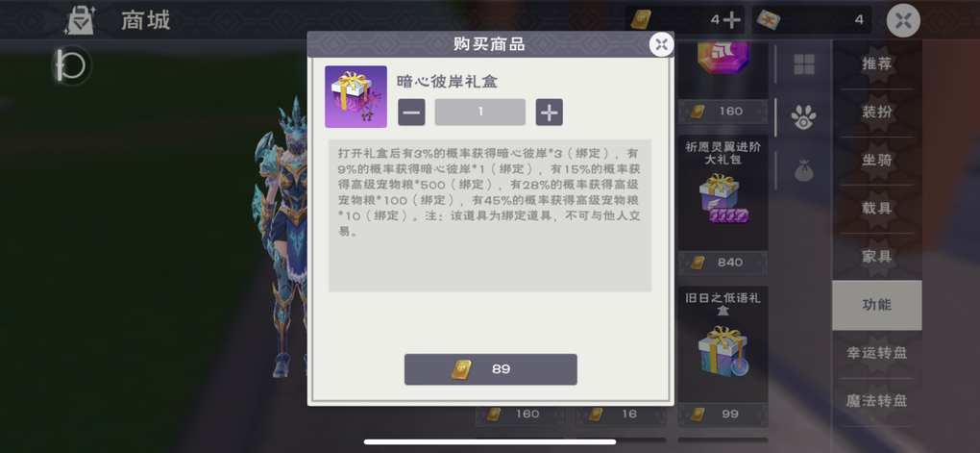Image resolution: width=980 pixels, height=453 pixels.
Task: Click the grid view sub-category icon
Action: pos(804,63)
